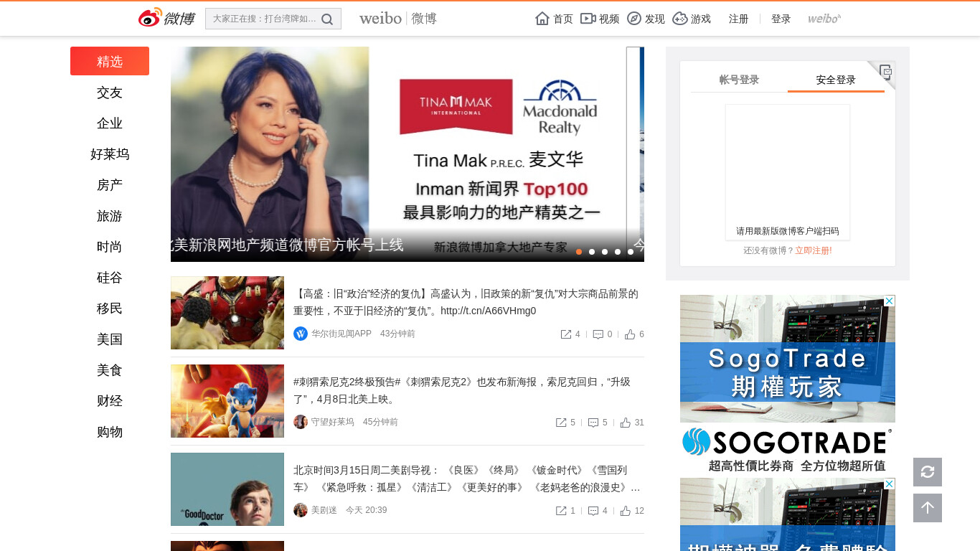Select 交友 category
This screenshot has width=980, height=551.
(110, 93)
